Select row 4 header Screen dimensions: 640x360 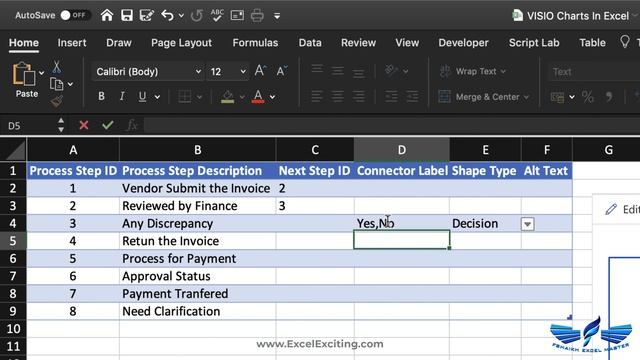click(13, 223)
